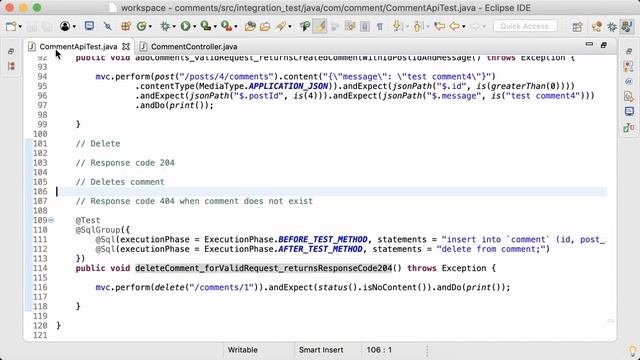Switch to the CommentController.java tab

click(x=194, y=47)
